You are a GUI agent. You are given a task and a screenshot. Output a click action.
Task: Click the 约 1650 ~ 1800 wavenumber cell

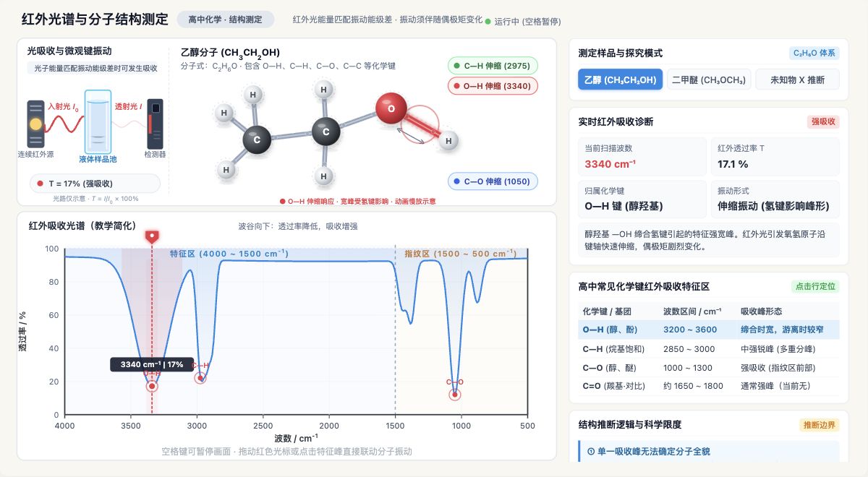pos(693,386)
